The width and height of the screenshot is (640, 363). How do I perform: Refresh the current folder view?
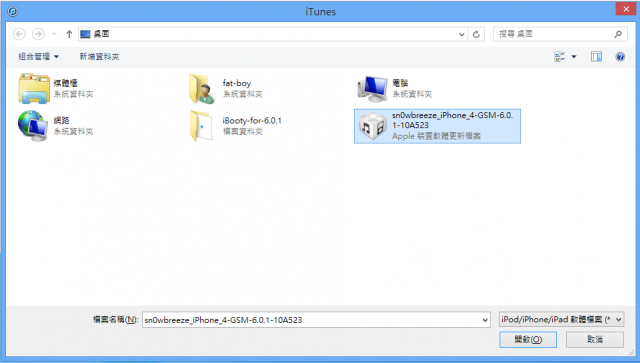pos(476,34)
